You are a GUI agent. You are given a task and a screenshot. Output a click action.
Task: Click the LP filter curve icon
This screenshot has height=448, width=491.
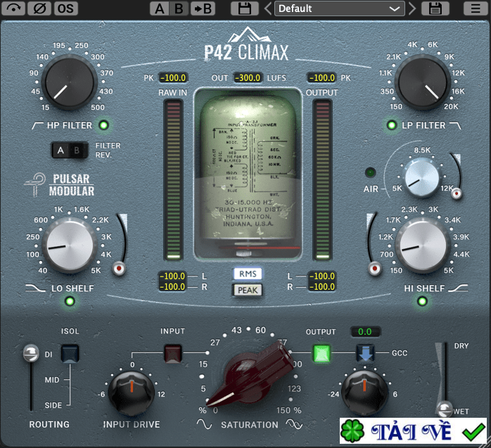pyautogui.click(x=455, y=126)
